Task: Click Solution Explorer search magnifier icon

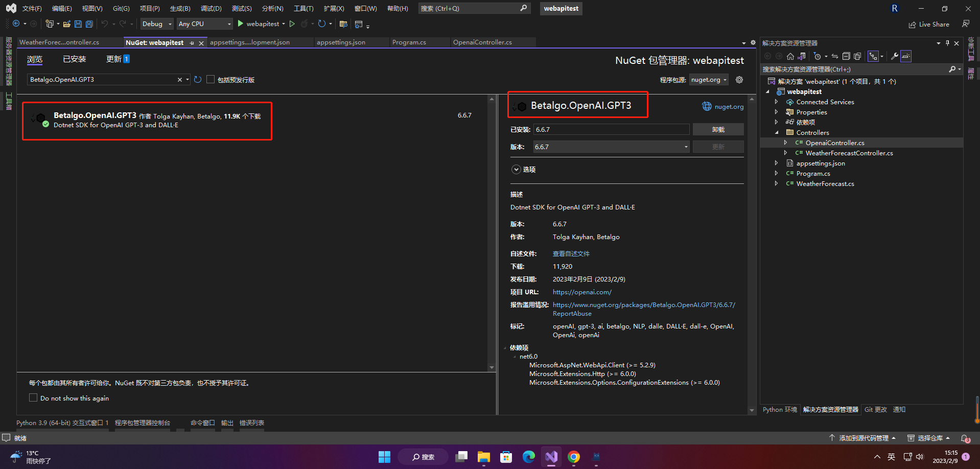Action: 952,69
